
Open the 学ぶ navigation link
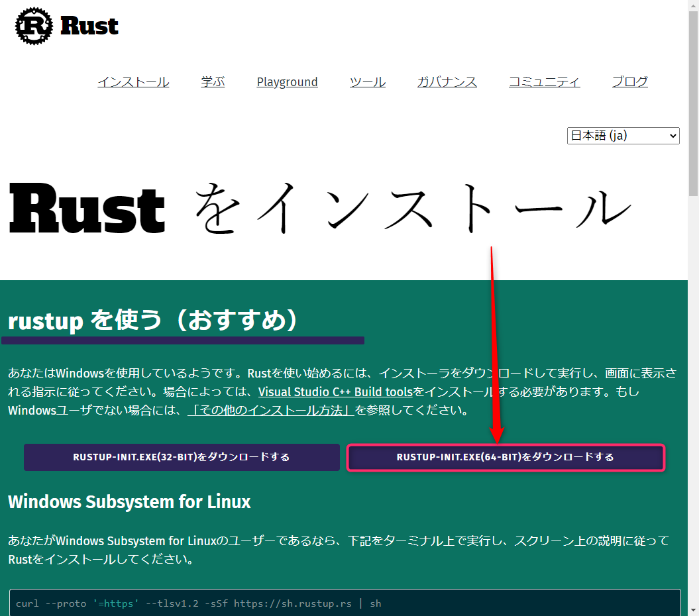point(213,82)
